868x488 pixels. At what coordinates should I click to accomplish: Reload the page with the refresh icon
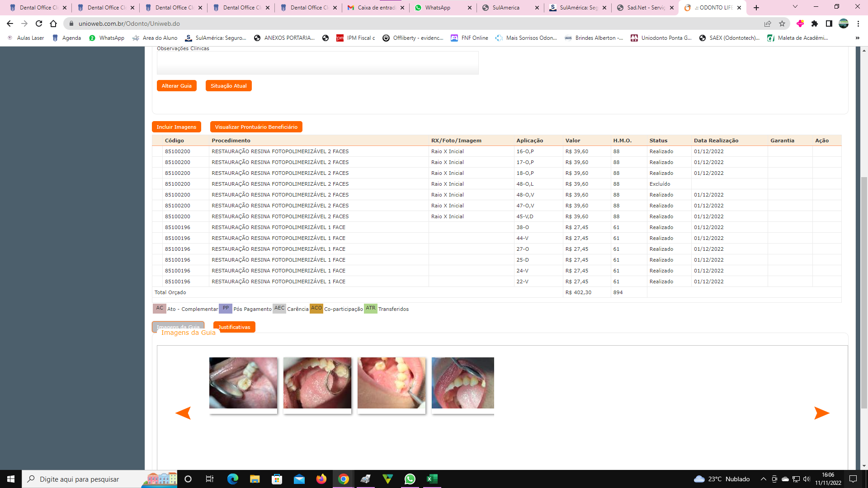39,23
